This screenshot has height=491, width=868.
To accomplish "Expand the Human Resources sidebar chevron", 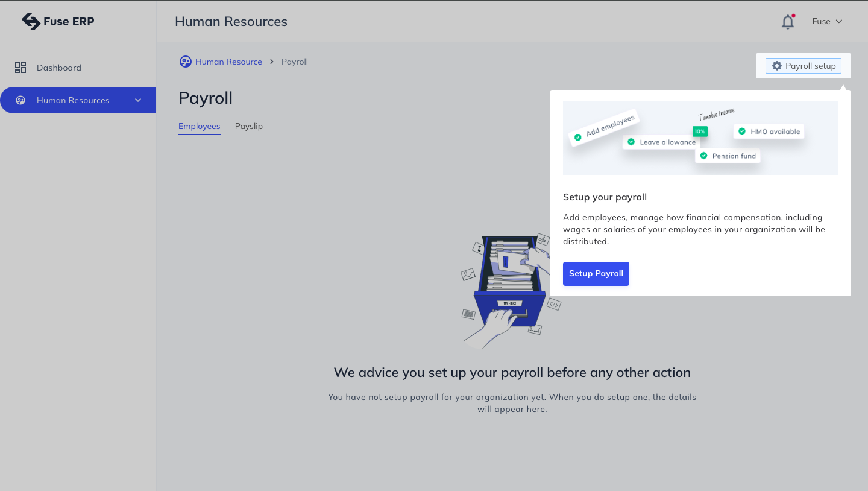I will [x=138, y=100].
